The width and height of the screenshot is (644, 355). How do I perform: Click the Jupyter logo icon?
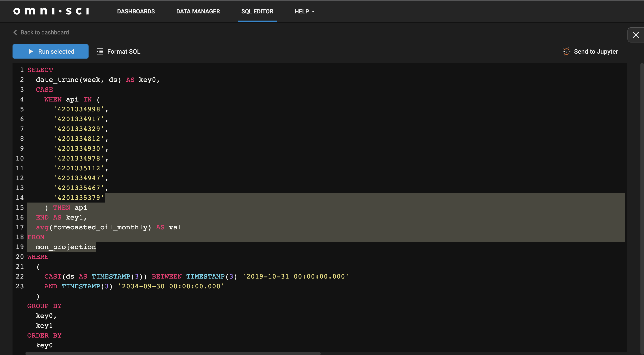click(566, 51)
